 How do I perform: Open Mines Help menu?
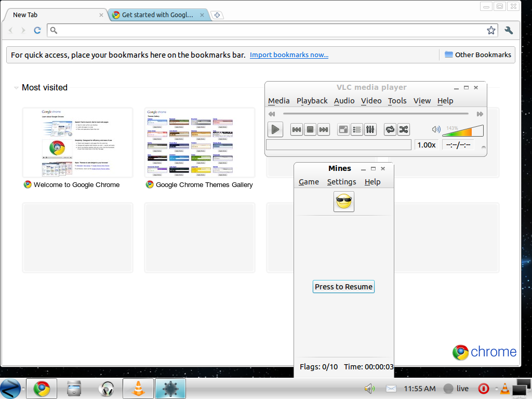[372, 182]
